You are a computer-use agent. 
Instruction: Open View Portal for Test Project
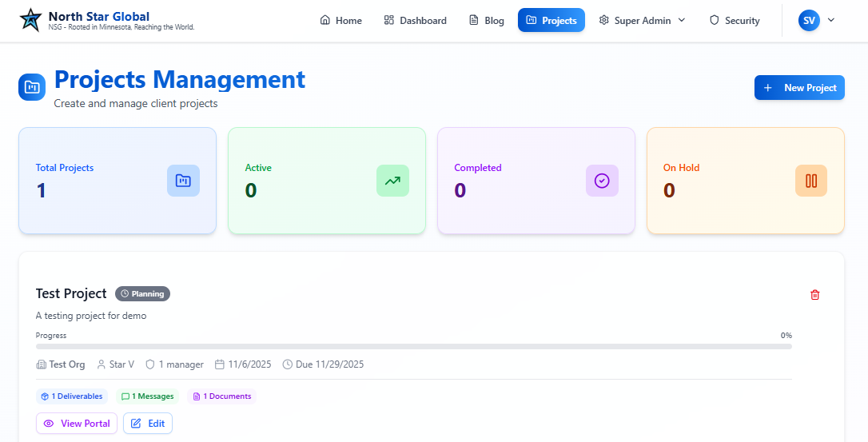(77, 424)
